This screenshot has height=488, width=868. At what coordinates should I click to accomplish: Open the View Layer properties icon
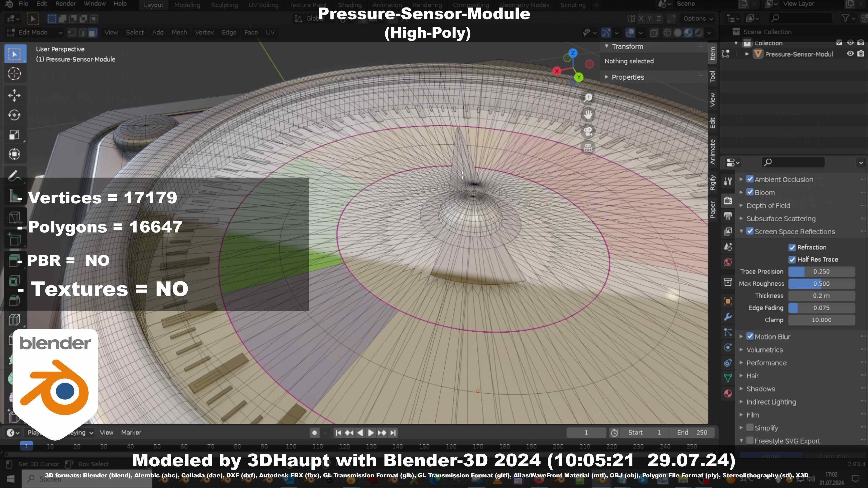click(728, 231)
